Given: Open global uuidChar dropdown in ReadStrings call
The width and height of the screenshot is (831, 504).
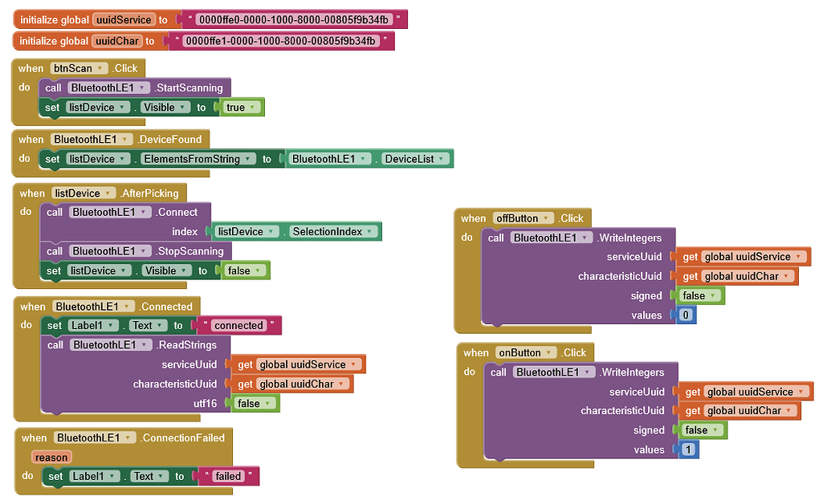Looking at the screenshot, I should [x=302, y=384].
